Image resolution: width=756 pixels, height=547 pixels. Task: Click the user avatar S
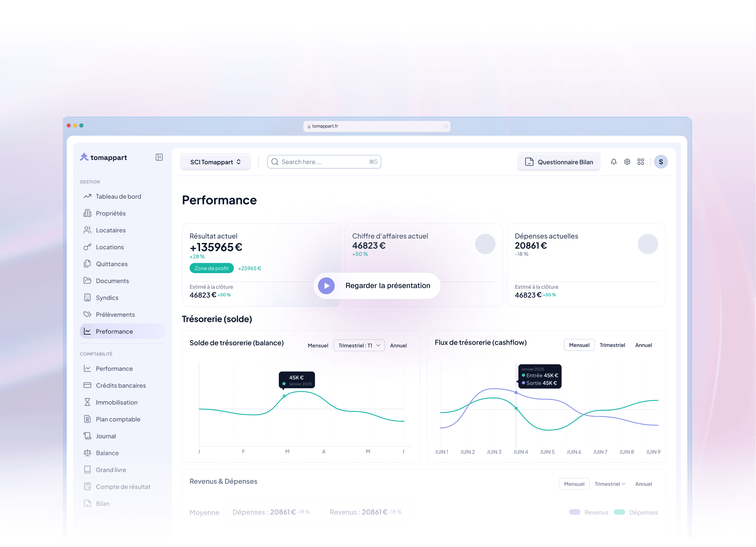[661, 162]
